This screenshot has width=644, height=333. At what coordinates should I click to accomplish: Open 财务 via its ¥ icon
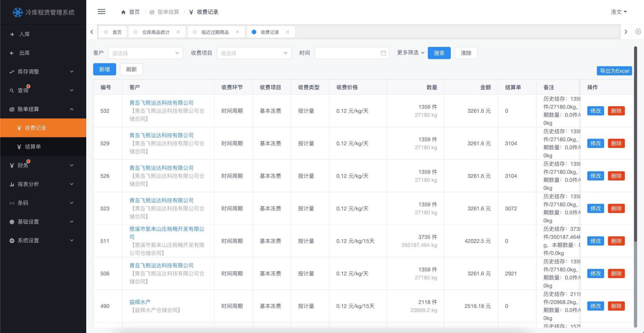pos(11,165)
